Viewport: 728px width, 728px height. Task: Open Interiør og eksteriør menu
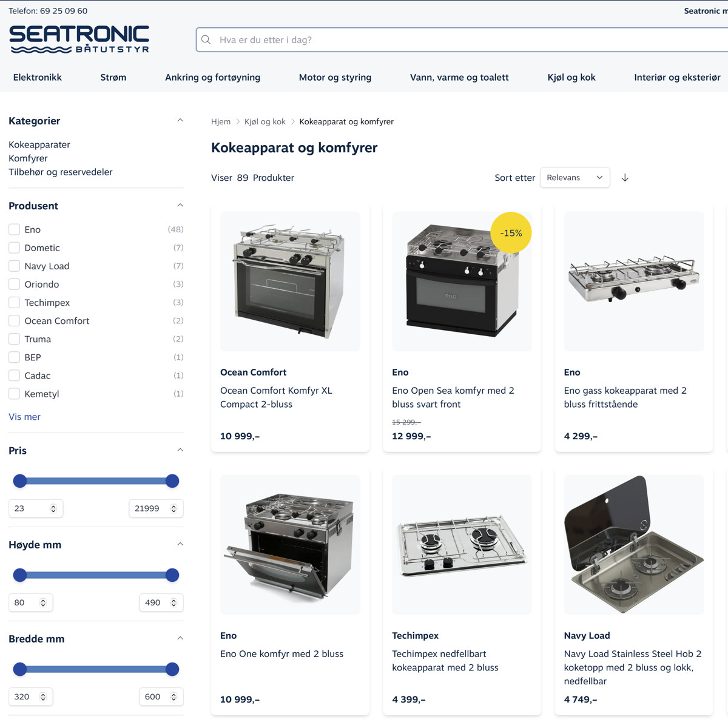coord(677,77)
